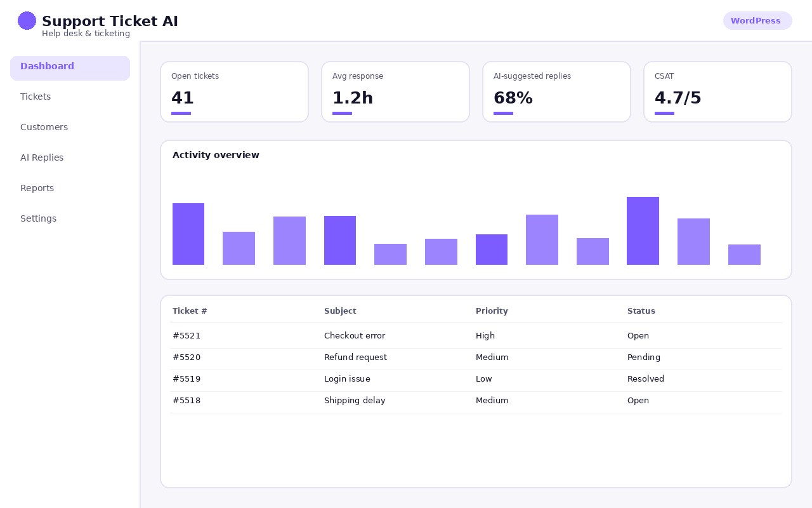Viewport: 812px width, 508px height.
Task: Select the Avg response stat card
Action: tap(395, 91)
